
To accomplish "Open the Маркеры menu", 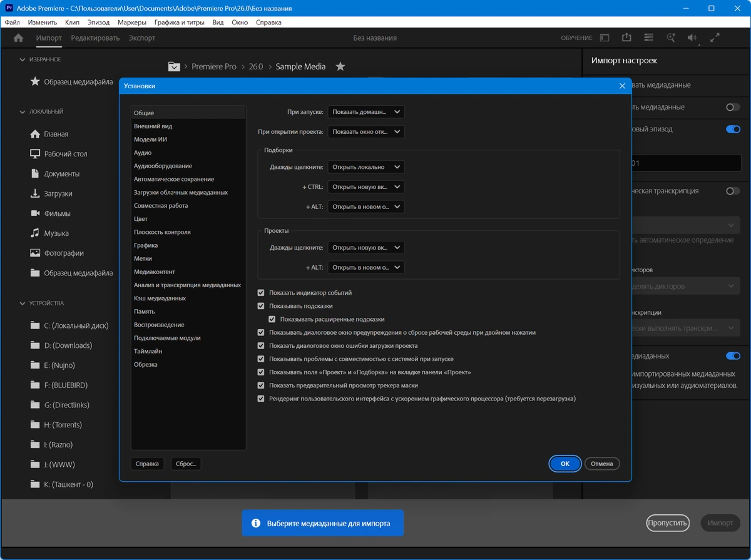I will (x=132, y=23).
